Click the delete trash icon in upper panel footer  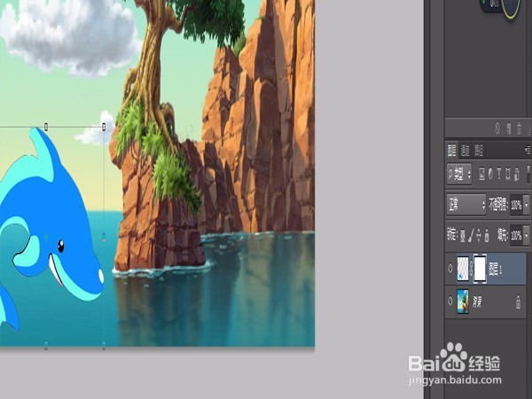tap(519, 129)
